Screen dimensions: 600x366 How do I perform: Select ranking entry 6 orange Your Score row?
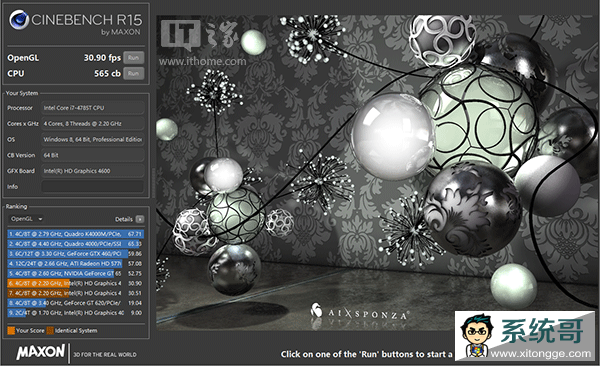(x=75, y=283)
